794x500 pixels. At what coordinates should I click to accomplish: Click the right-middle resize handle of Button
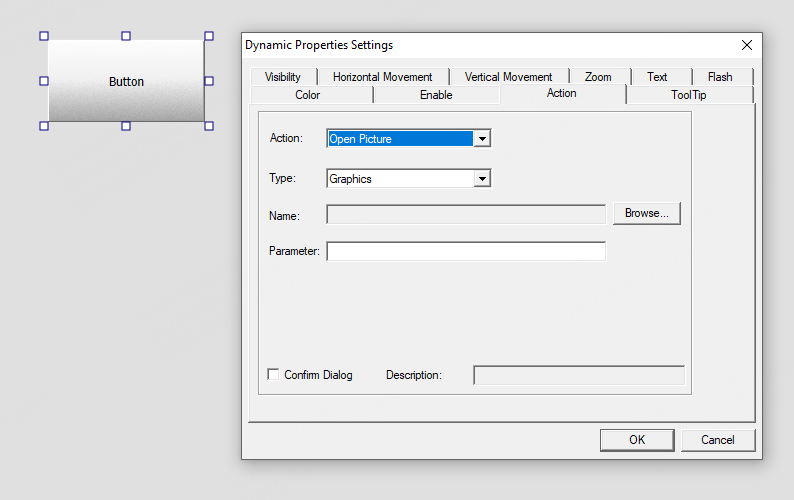click(209, 81)
